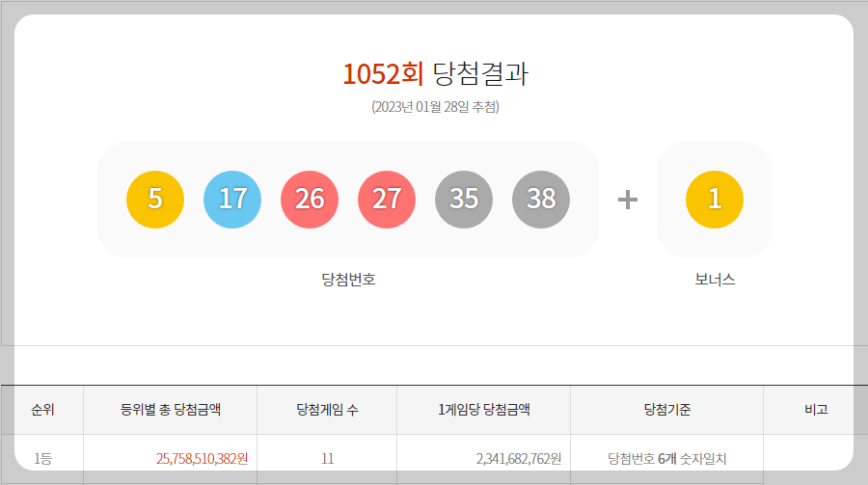Click the yellow number 5 ball
Screen dimensions: 868x485
[155, 200]
